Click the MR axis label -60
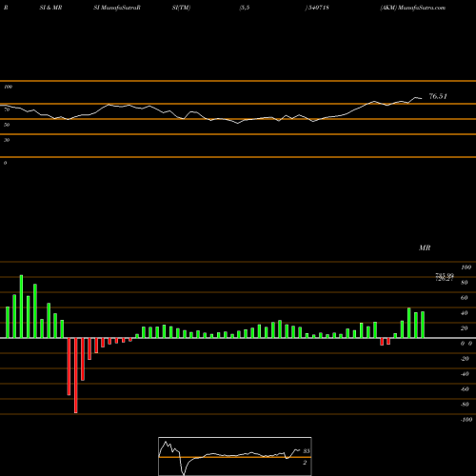The height and width of the screenshot is (476, 476). tap(465, 389)
